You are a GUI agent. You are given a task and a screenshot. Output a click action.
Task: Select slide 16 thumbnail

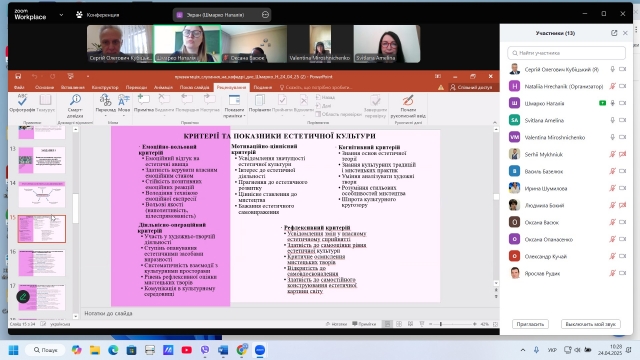42,263
